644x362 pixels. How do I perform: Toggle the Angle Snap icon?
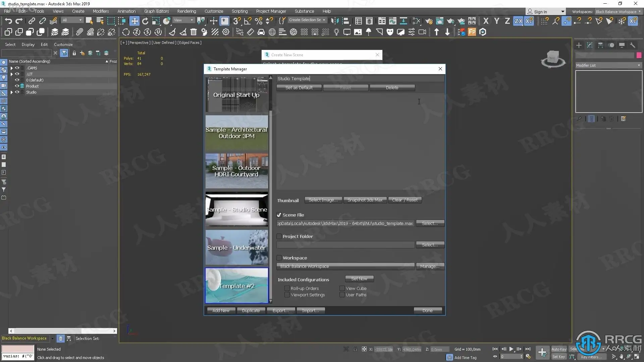pos(248,21)
